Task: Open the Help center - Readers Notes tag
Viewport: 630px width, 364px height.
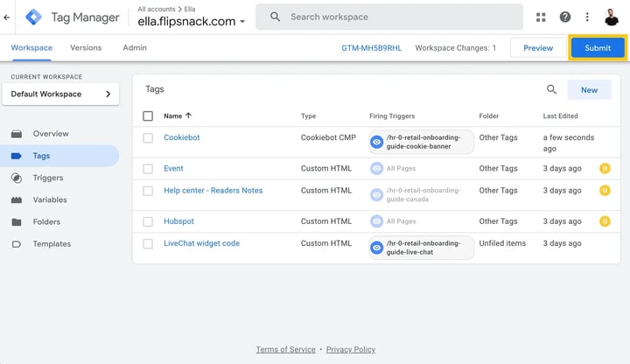Action: [213, 191]
